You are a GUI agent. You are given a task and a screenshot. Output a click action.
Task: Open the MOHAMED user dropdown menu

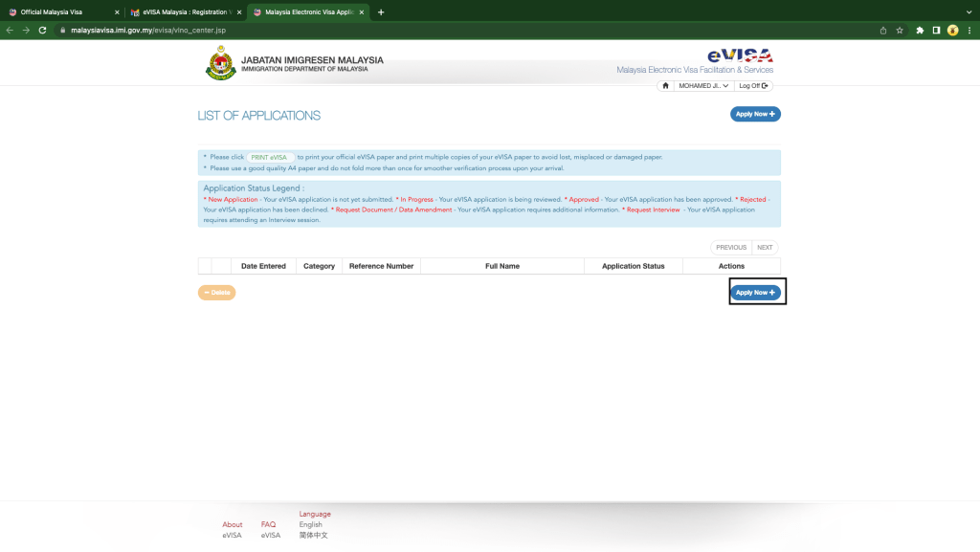[x=703, y=86]
